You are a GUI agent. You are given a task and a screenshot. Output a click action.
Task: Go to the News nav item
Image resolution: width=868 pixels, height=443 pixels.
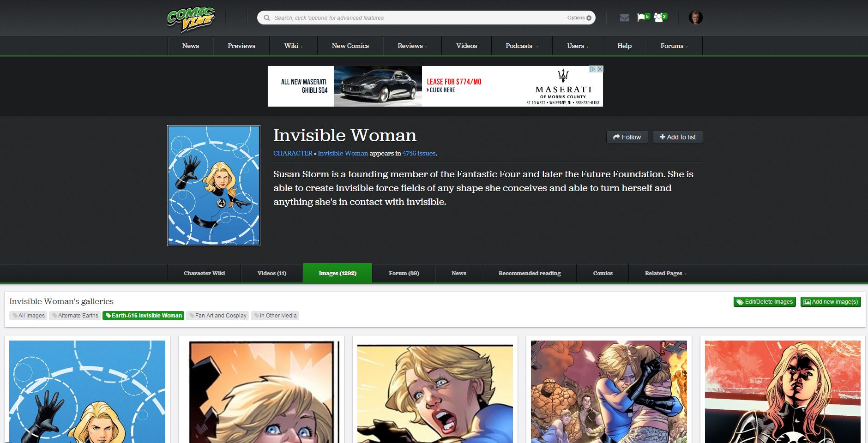[190, 46]
